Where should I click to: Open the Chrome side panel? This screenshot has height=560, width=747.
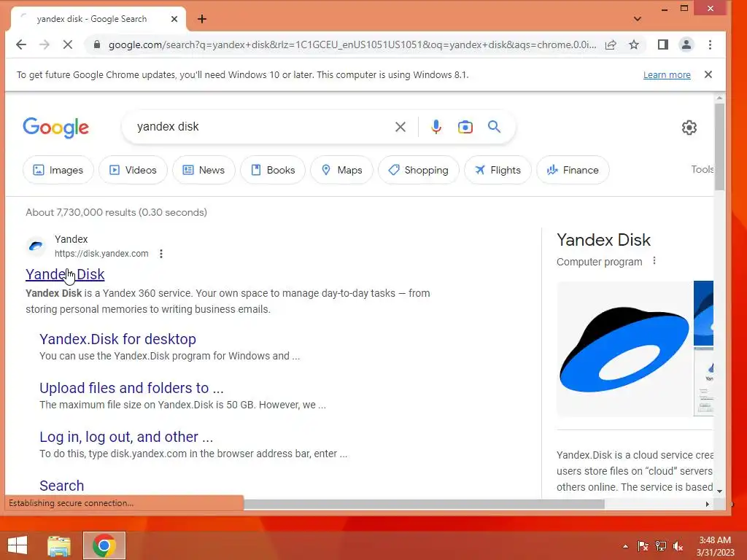(x=662, y=44)
